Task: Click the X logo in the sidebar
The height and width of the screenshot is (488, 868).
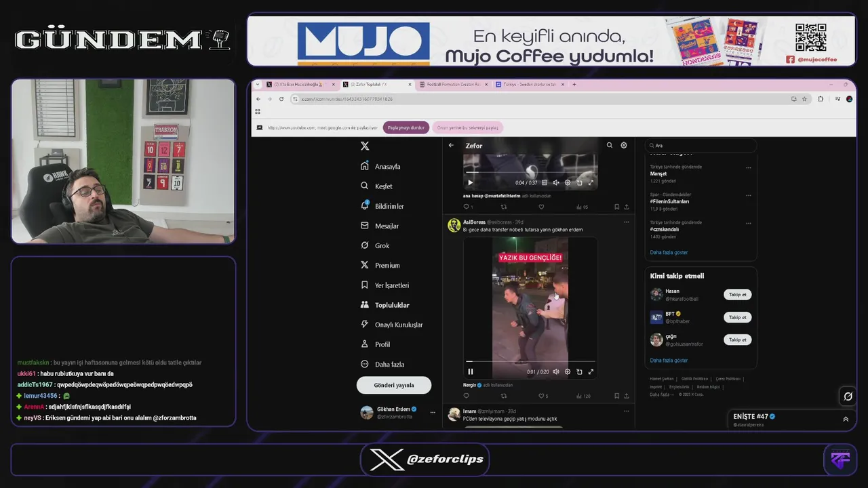Action: pyautogui.click(x=365, y=146)
